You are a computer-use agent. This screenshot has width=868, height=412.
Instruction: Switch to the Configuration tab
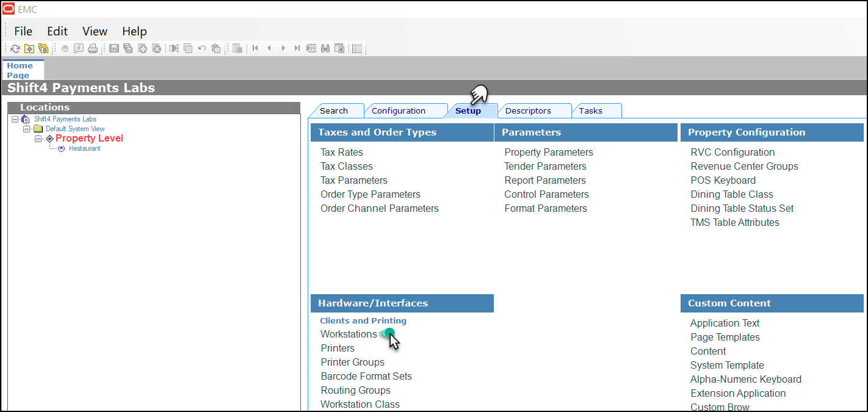click(x=398, y=111)
